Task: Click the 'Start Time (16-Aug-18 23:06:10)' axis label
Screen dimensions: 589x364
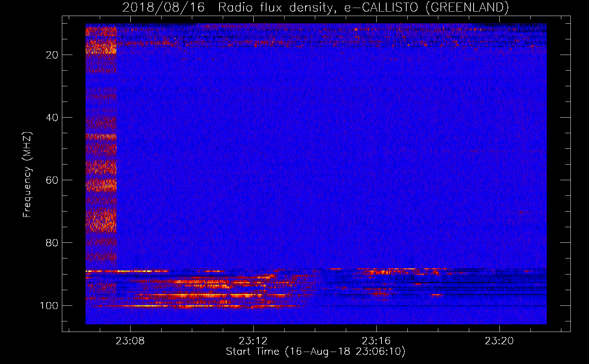Action: tap(316, 352)
